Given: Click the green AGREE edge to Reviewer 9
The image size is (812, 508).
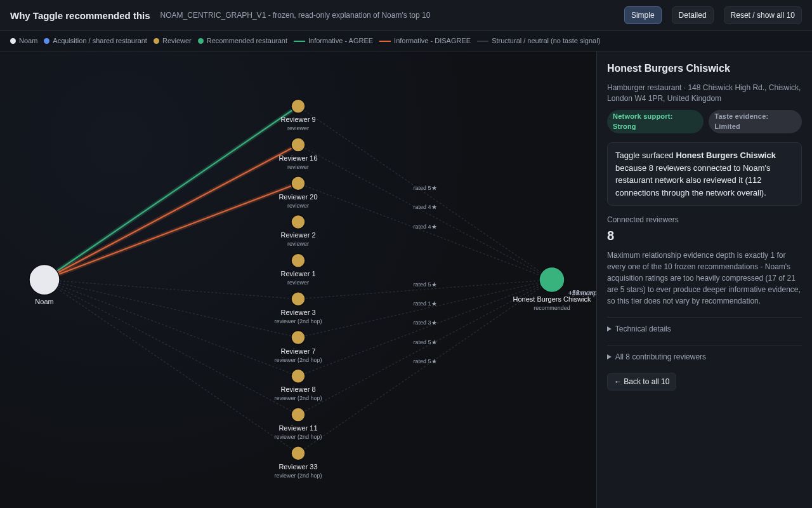Looking at the screenshot, I should pyautogui.click(x=174, y=191).
